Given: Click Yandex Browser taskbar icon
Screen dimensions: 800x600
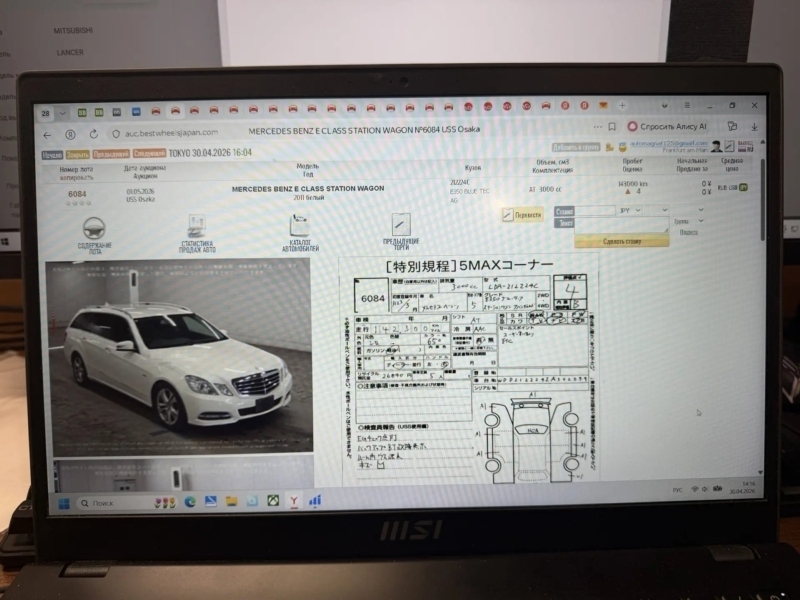Looking at the screenshot, I should tap(294, 501).
